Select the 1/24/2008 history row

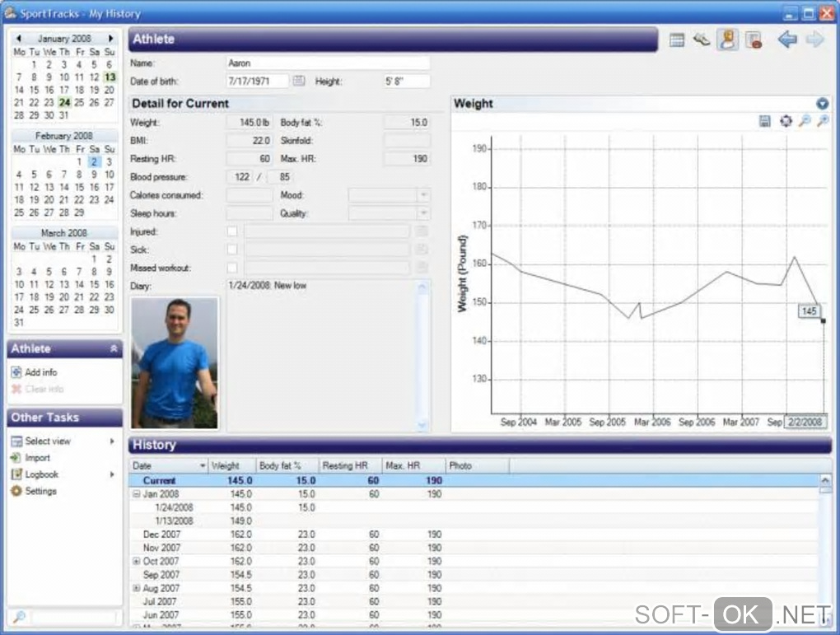click(474, 507)
